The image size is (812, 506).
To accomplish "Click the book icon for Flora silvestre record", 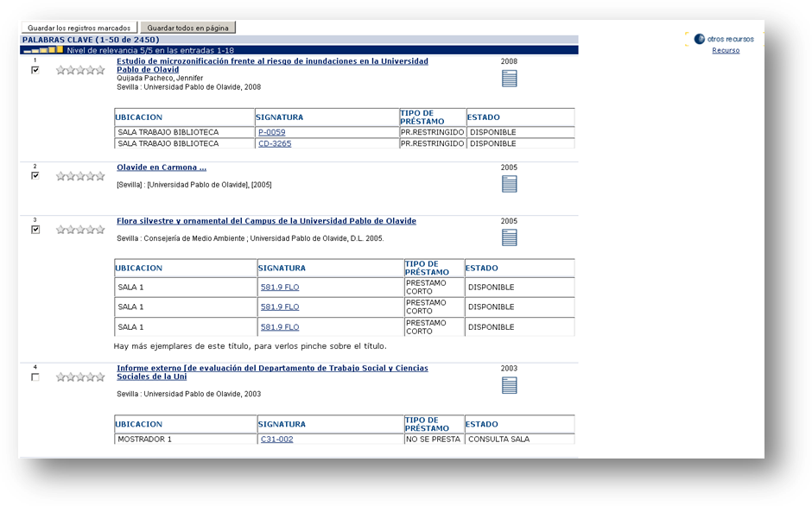I will [509, 237].
